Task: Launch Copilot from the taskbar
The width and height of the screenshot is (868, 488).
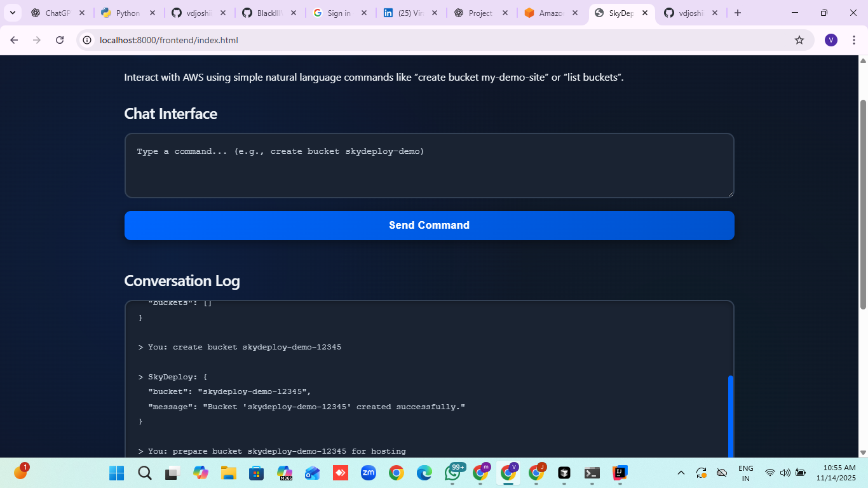Action: [201, 473]
